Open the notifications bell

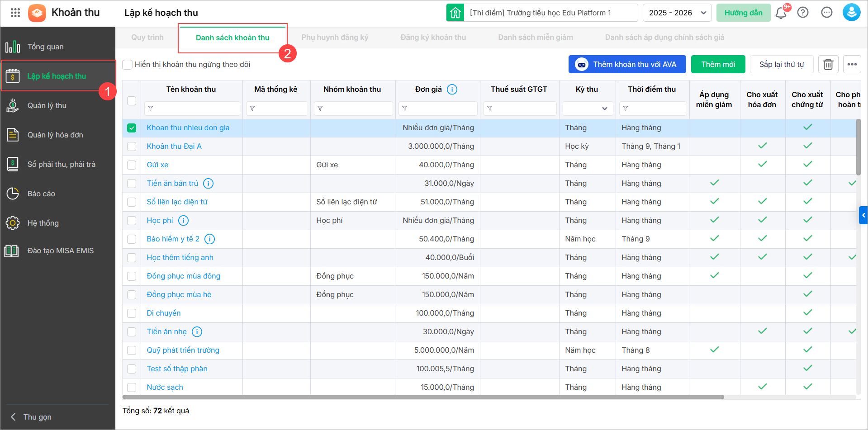click(781, 13)
